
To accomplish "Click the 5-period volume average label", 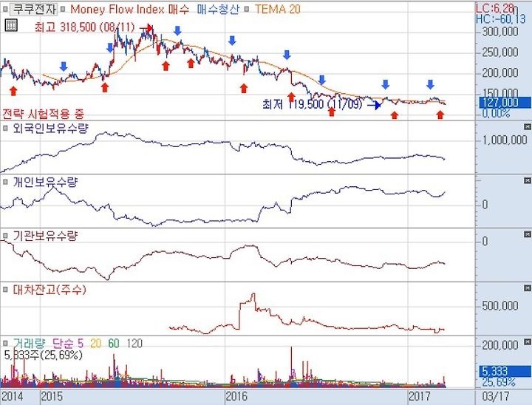I will [x=80, y=343].
